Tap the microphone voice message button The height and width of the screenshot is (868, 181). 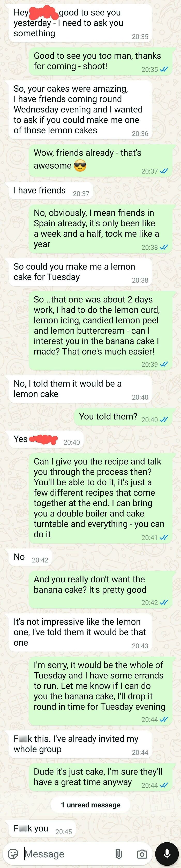167,854
